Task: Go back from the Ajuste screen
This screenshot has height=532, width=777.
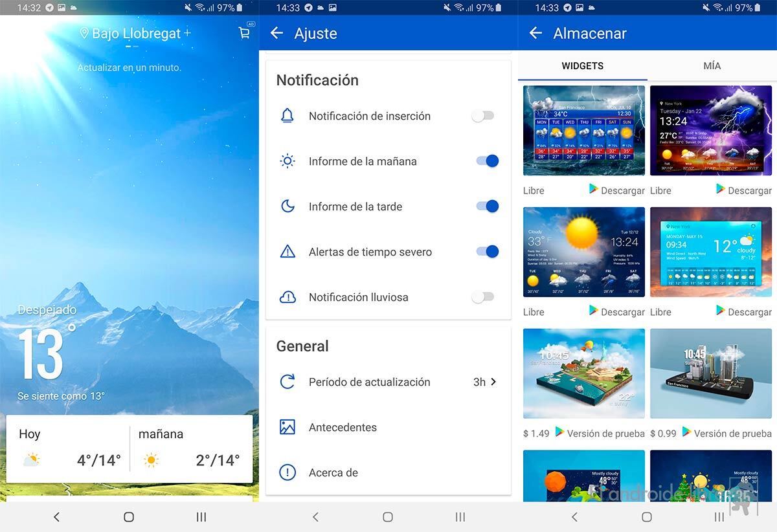Action: click(277, 33)
